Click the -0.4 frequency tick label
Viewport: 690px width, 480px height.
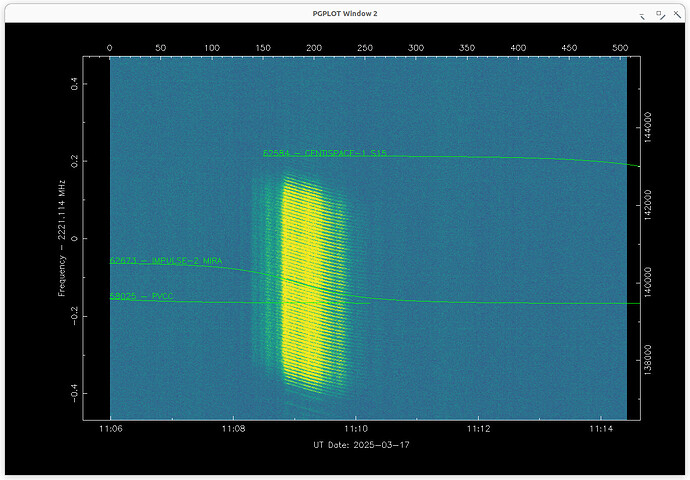[74, 391]
